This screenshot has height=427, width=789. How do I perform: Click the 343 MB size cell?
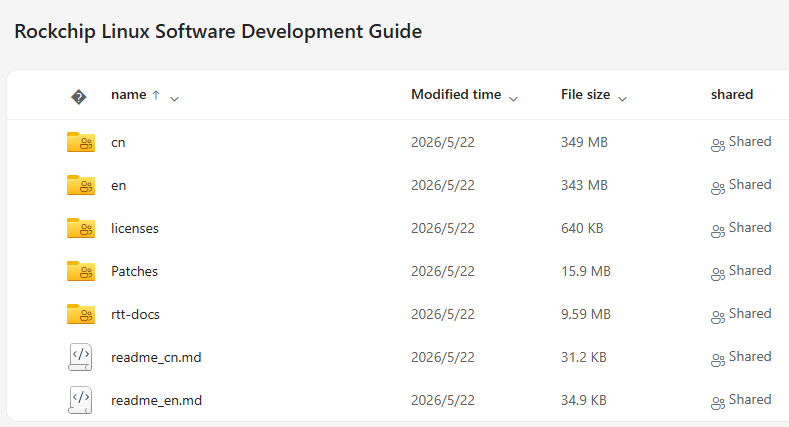[x=584, y=186]
